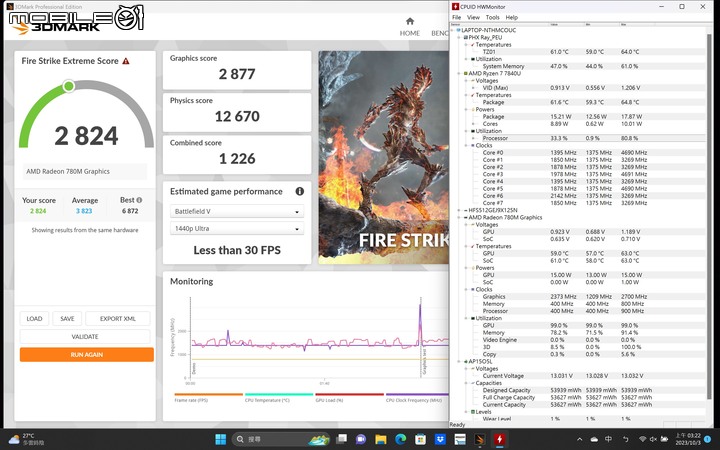
Task: Collapse Clocks under AMD Ryzen 7 7840U
Action: [467, 146]
